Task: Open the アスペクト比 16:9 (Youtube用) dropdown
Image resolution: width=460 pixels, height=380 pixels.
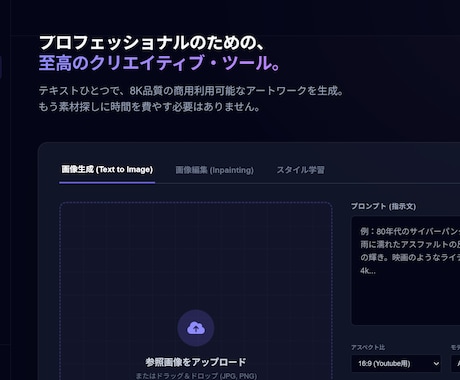Action: [396, 363]
